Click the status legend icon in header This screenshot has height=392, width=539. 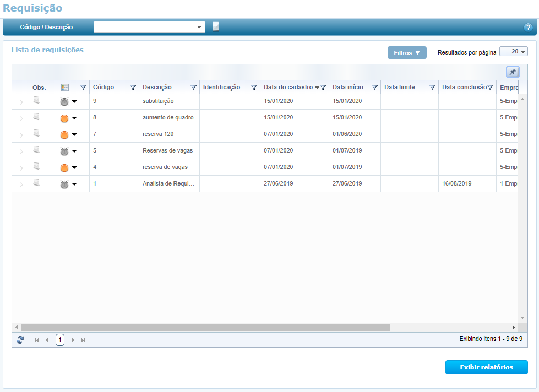click(65, 88)
